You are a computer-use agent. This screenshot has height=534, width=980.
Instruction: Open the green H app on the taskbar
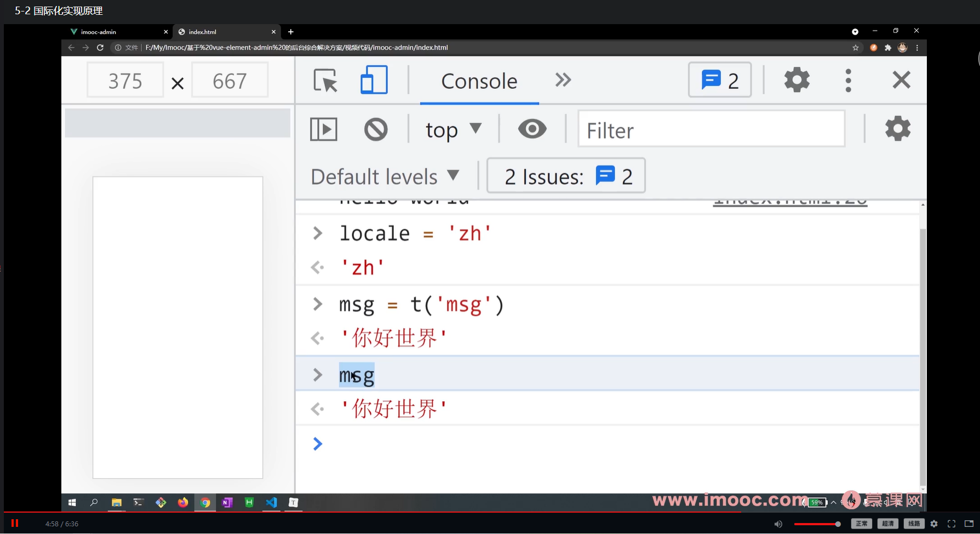pyautogui.click(x=249, y=502)
